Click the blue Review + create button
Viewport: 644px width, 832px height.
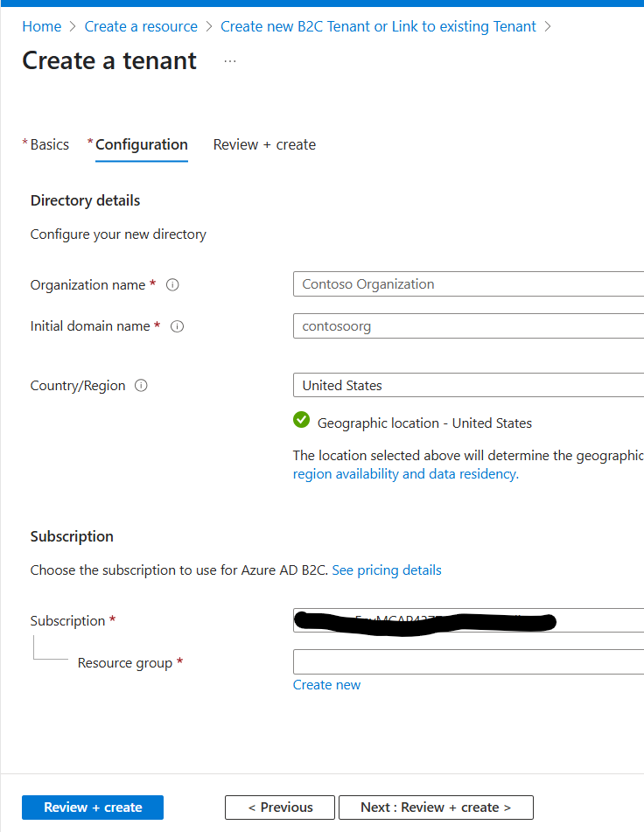93,807
